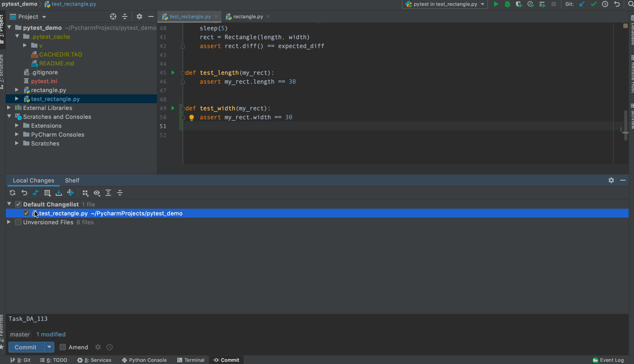Click the Locate target icon in Project panel
Screen dimensions: 634x364
pyautogui.click(x=113, y=16)
